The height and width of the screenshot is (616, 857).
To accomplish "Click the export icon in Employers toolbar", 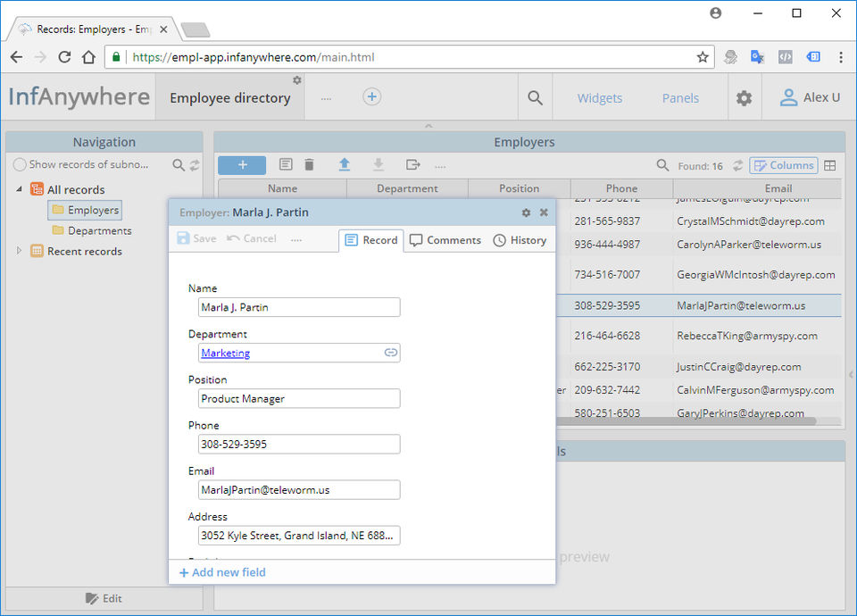I will coord(413,164).
